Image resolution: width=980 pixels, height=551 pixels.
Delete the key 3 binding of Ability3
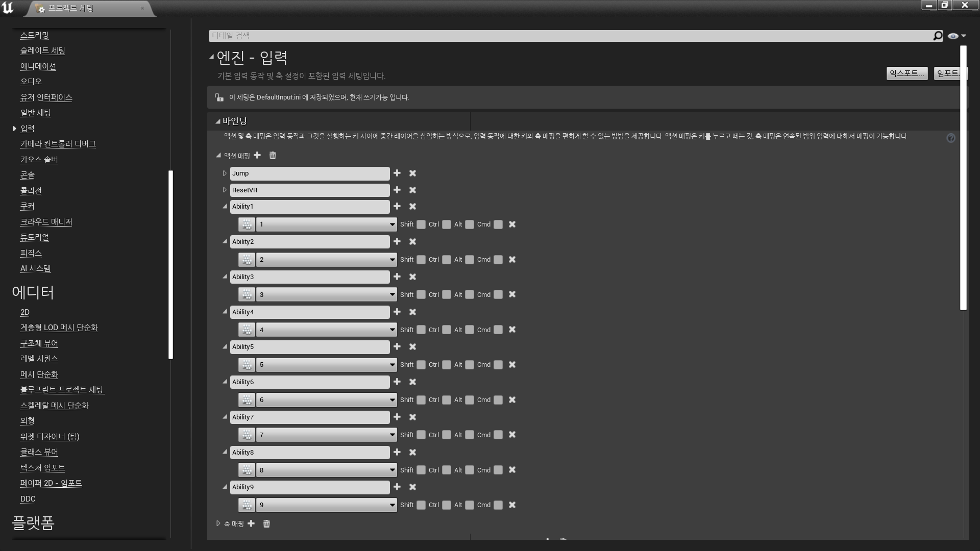[512, 294]
